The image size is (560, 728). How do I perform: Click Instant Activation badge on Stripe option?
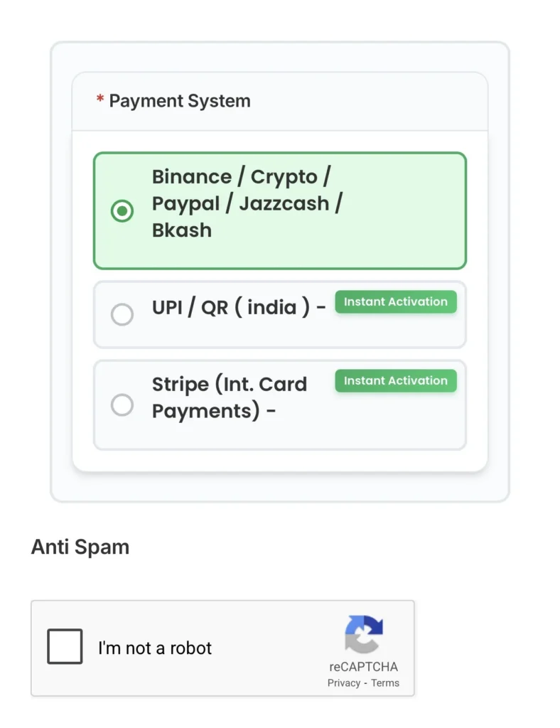[x=396, y=381]
